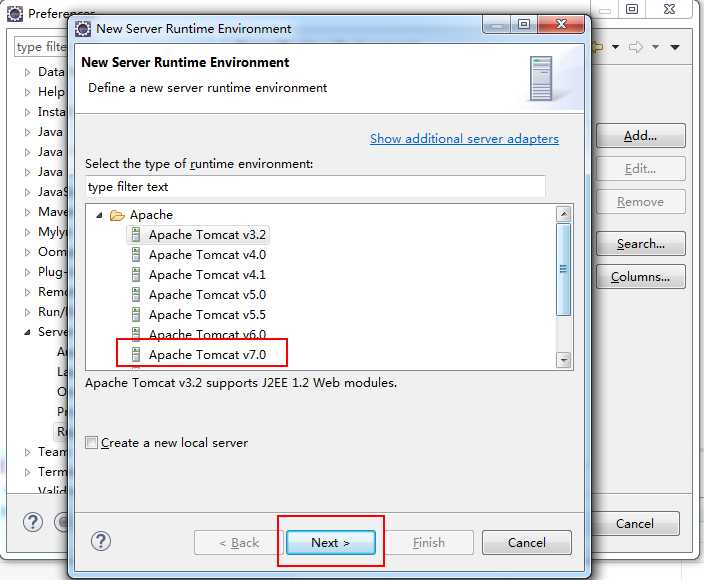
Task: Maximize the Preferences window
Action: (x=632, y=9)
